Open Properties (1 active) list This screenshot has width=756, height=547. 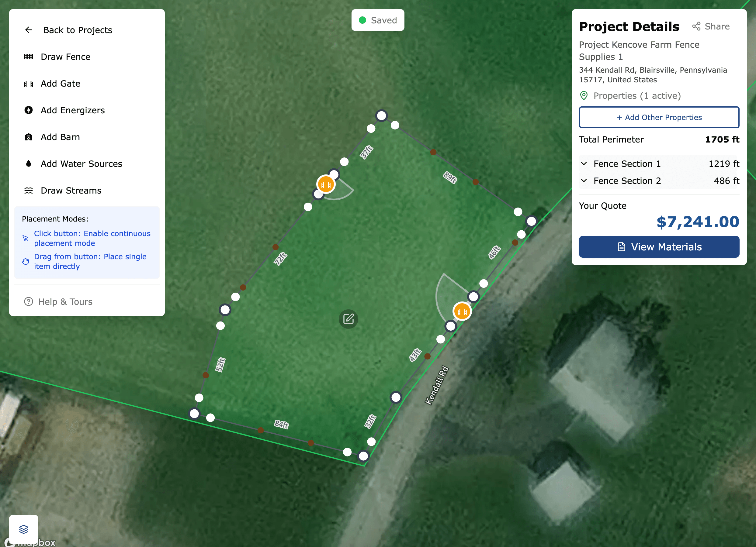click(637, 96)
